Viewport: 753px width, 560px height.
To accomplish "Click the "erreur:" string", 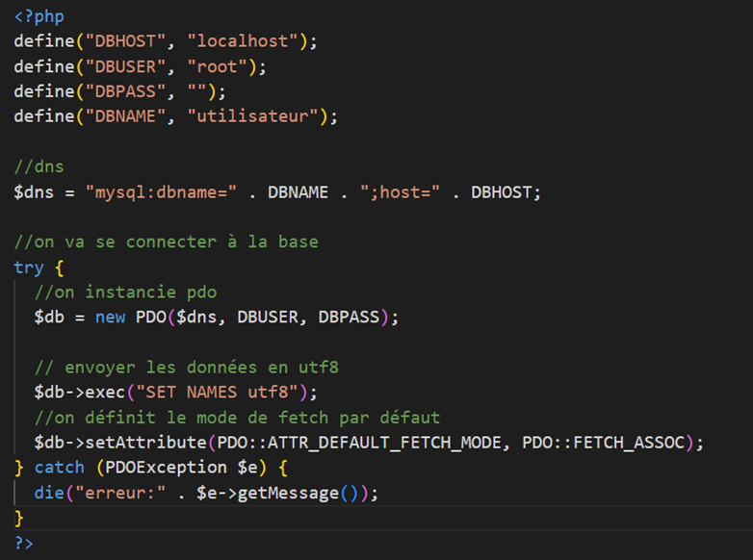I will (120, 493).
